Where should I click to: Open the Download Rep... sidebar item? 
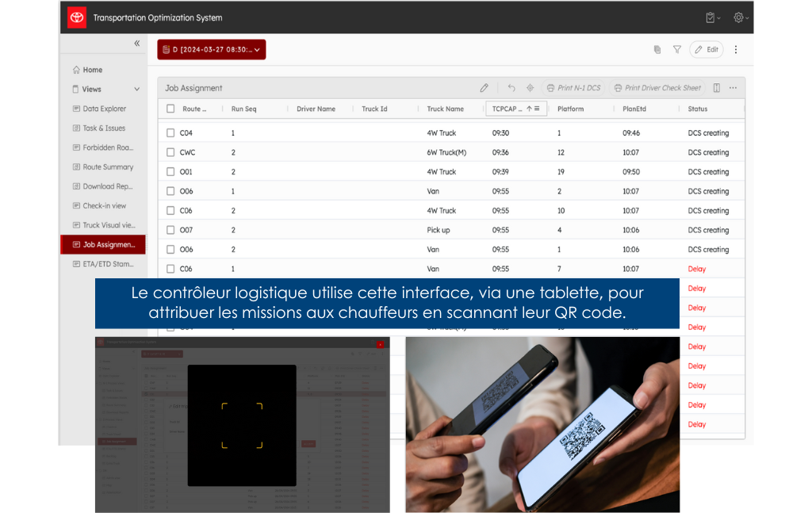103,186
